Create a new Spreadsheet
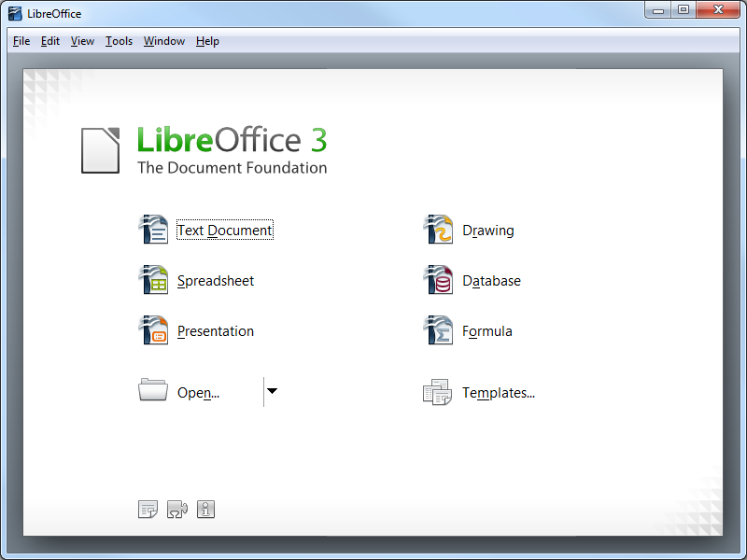The width and height of the screenshot is (747, 560). [x=216, y=281]
